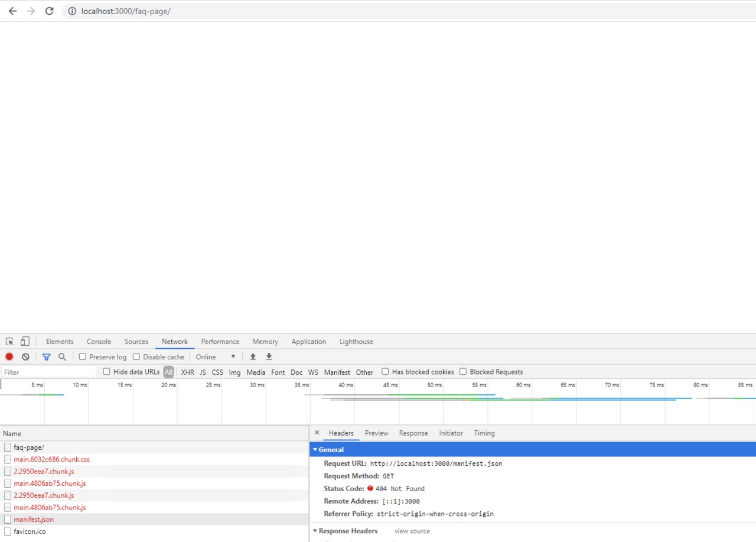Filter requests by CSS
This screenshot has height=542, width=756.
point(217,372)
